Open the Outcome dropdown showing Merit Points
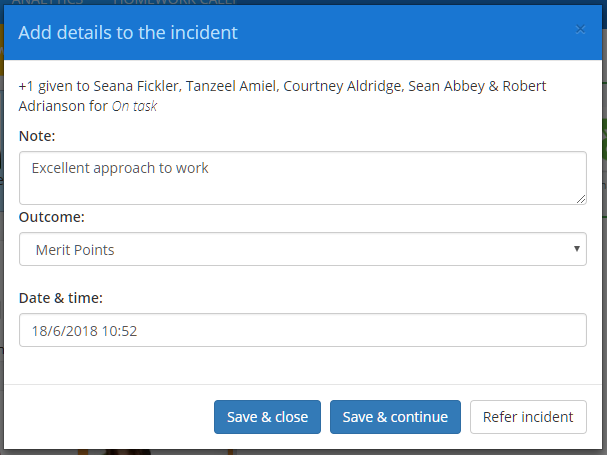 tap(302, 250)
